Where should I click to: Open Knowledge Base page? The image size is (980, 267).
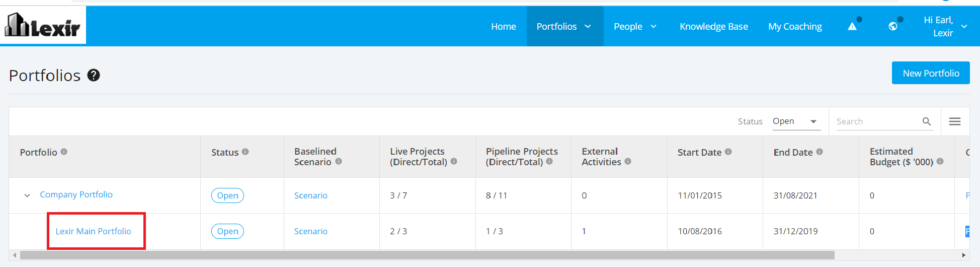[714, 26]
